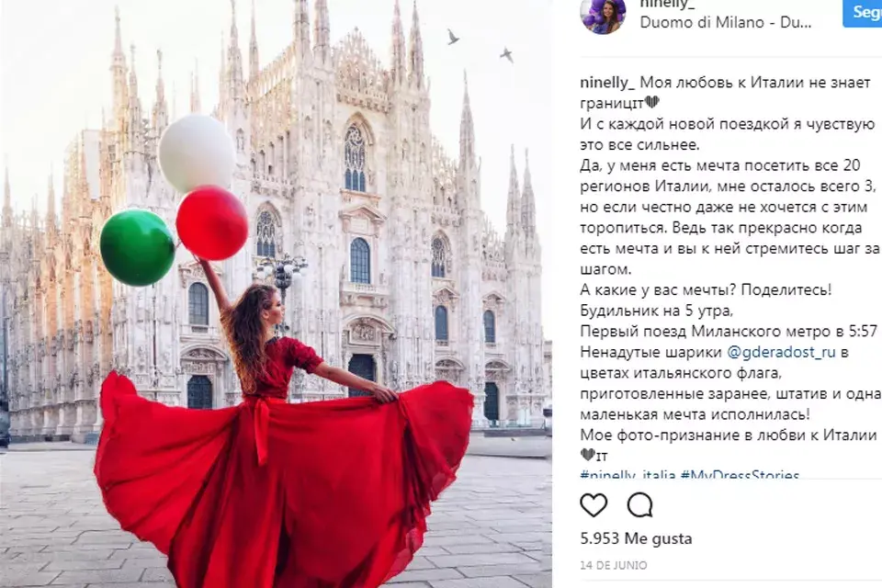Open the #ninelly_italia hashtag
Viewport: 882px width, 588px height.
pos(628,474)
